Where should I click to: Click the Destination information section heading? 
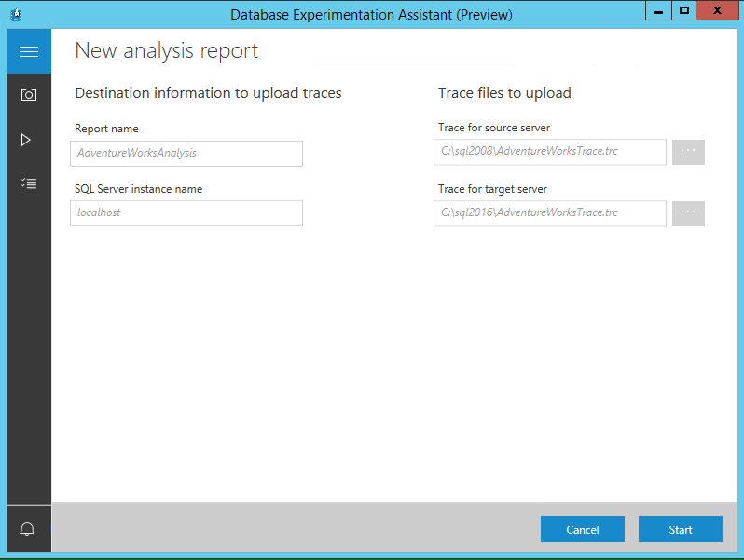click(x=208, y=93)
